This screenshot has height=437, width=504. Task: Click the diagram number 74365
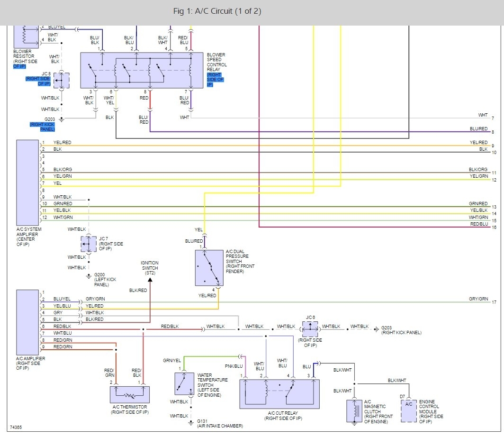15,427
